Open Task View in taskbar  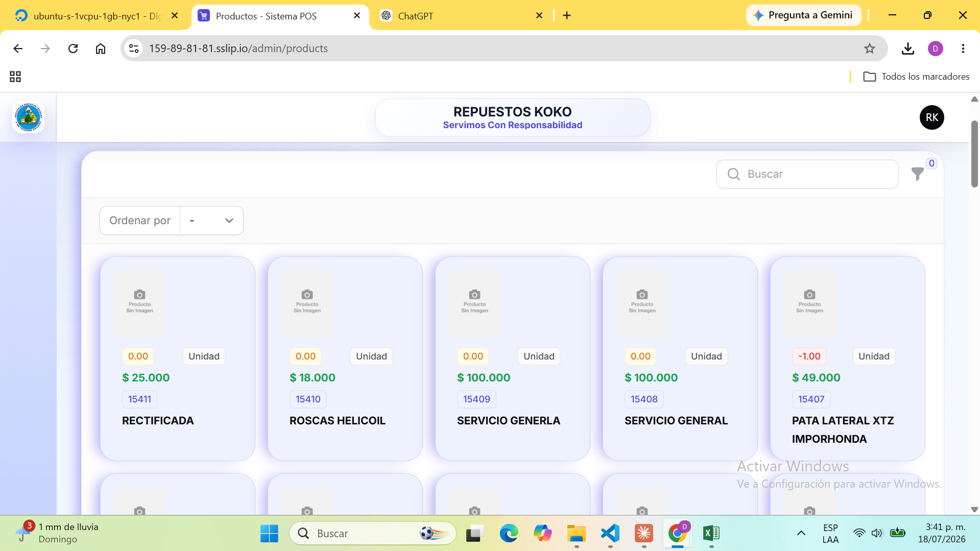(475, 534)
